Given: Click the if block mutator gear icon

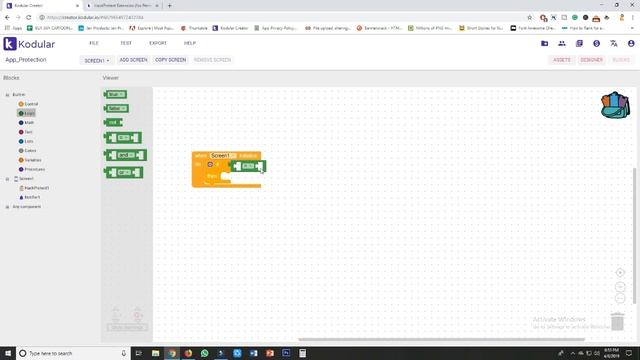Looking at the screenshot, I should 210,164.
